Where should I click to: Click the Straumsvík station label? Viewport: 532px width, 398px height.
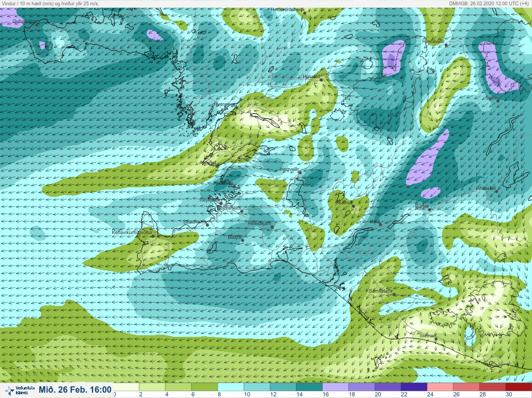194,222
